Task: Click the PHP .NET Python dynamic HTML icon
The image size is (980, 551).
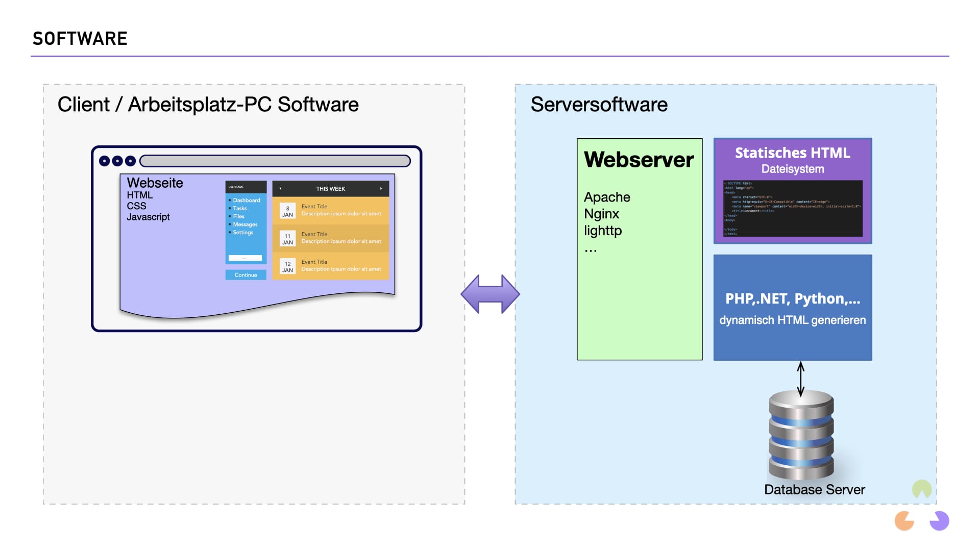Action: [x=793, y=308]
